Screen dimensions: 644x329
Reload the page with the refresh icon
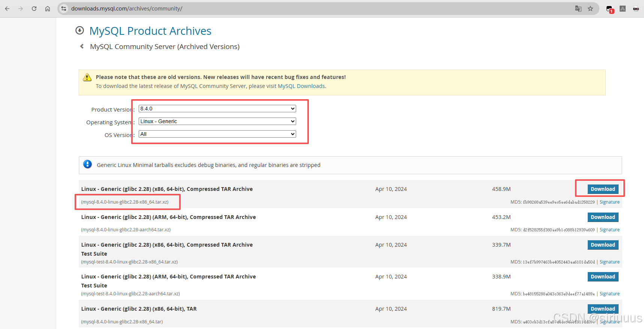[34, 9]
